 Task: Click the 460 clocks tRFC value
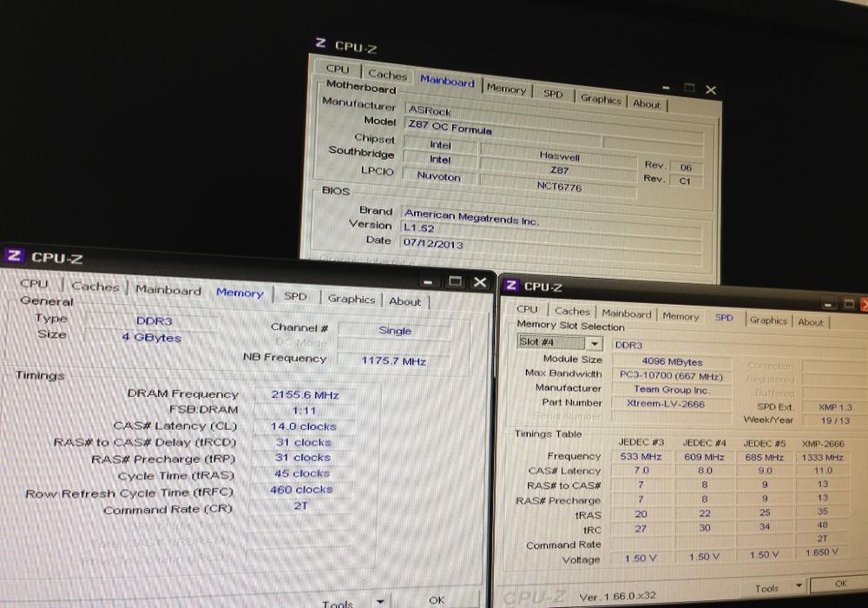click(301, 490)
